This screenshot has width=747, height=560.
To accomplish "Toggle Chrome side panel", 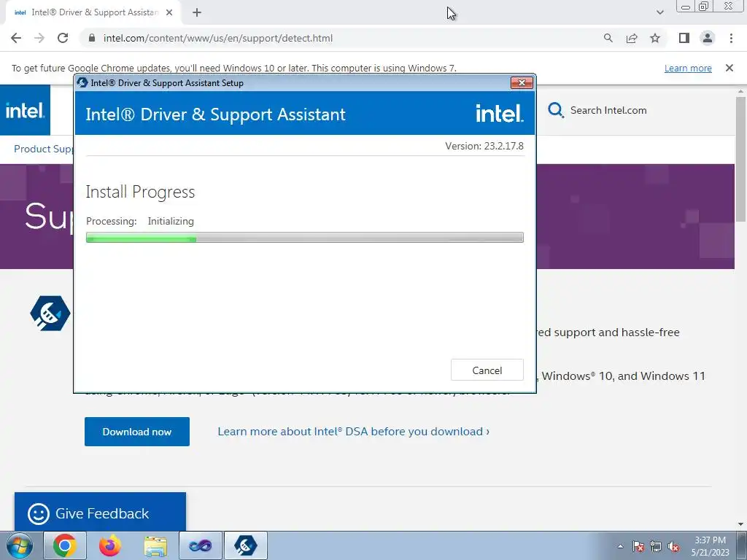I will coord(684,38).
